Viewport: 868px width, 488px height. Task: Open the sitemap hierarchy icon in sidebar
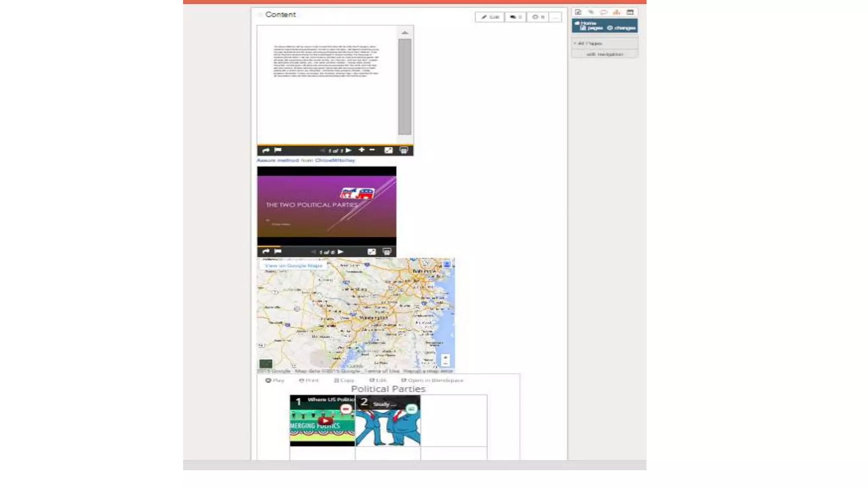(x=617, y=12)
